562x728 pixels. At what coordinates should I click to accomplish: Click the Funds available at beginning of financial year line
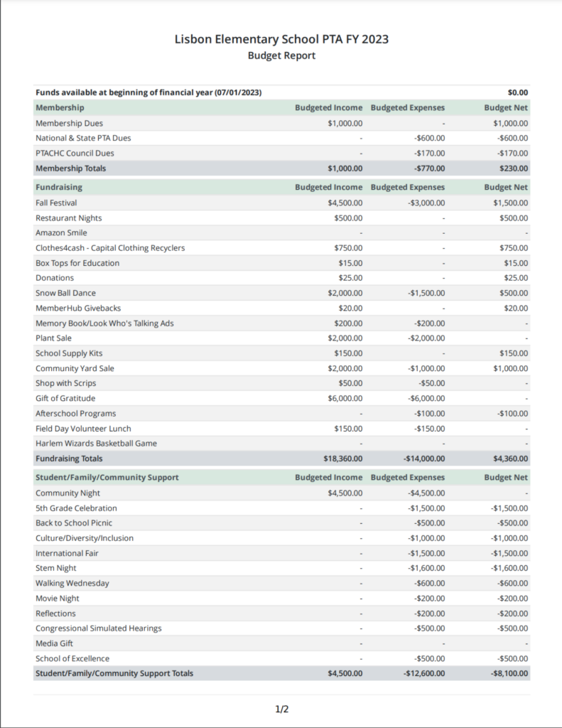pos(148,92)
